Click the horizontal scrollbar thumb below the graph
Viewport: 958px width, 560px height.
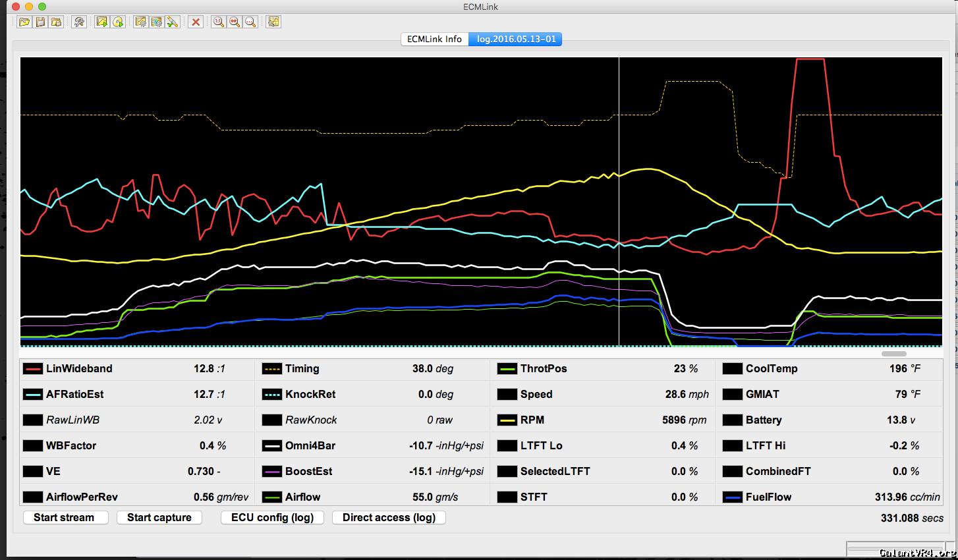click(893, 354)
